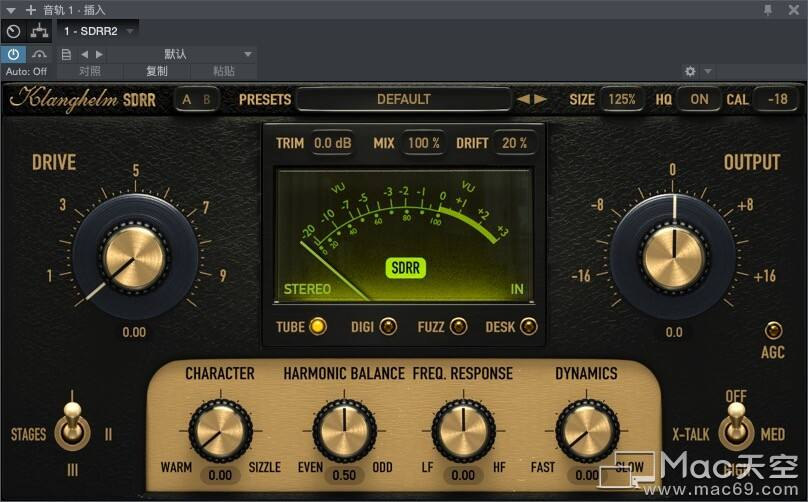This screenshot has width=808, height=502.
Task: Click the SDRR previous preset arrow
Action: click(524, 99)
